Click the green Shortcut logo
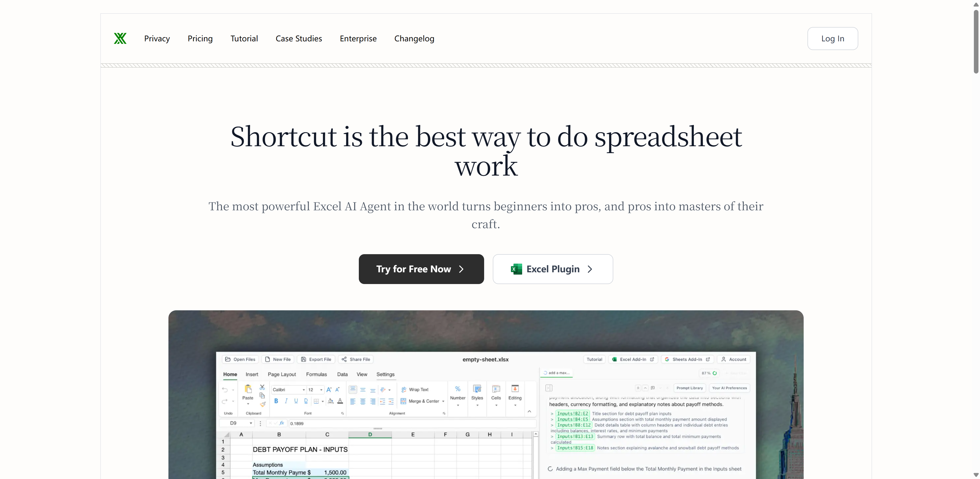The width and height of the screenshot is (980, 479). pyautogui.click(x=120, y=39)
